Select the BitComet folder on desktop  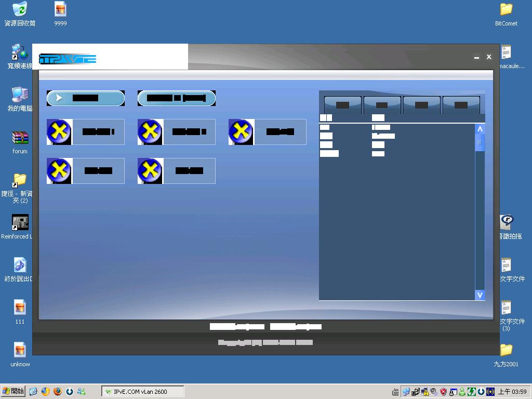tap(506, 14)
